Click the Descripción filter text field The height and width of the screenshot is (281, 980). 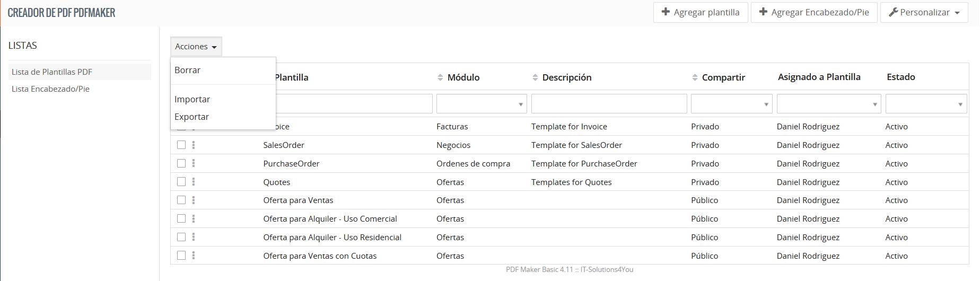[x=609, y=104]
